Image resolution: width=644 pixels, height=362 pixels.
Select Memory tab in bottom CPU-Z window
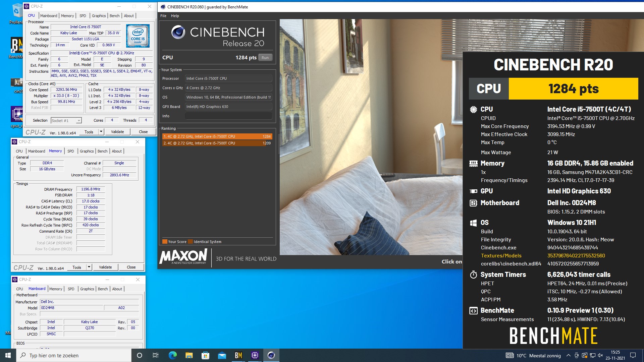click(x=56, y=289)
